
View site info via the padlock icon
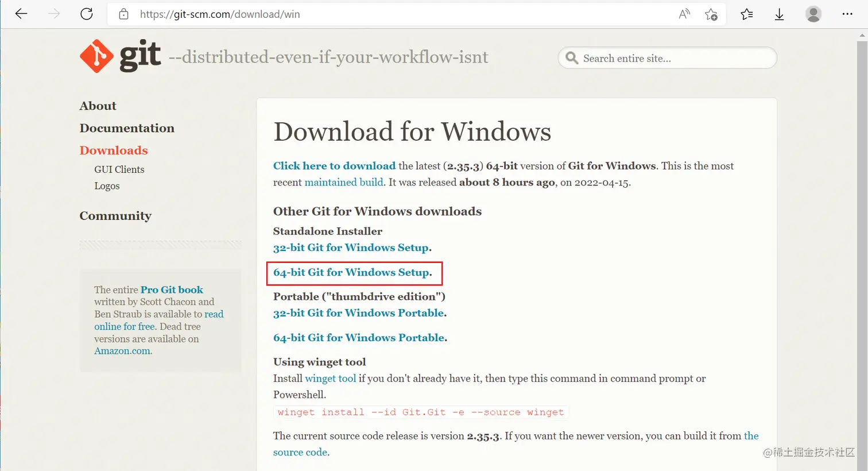point(123,14)
